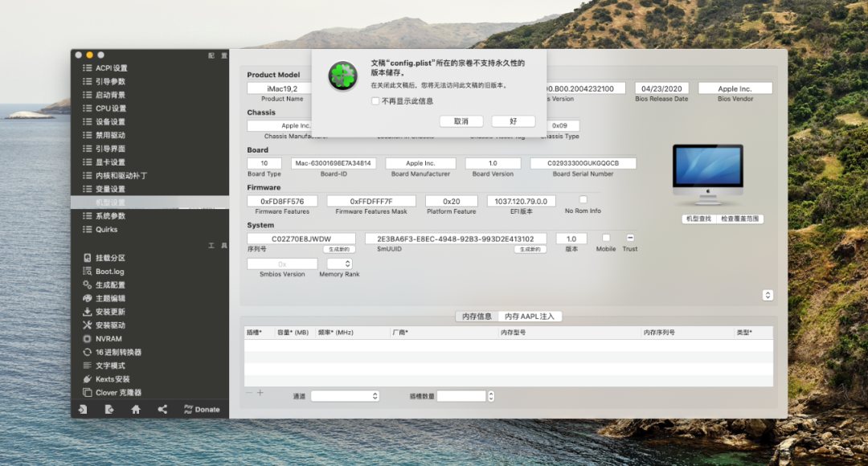
Task: Add a memory row with the plus button
Action: click(260, 393)
